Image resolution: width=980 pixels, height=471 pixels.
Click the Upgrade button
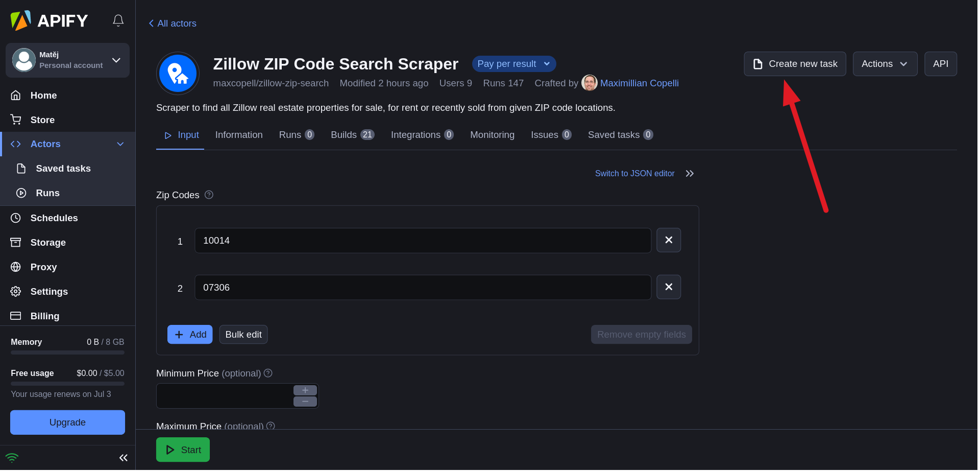(x=67, y=423)
